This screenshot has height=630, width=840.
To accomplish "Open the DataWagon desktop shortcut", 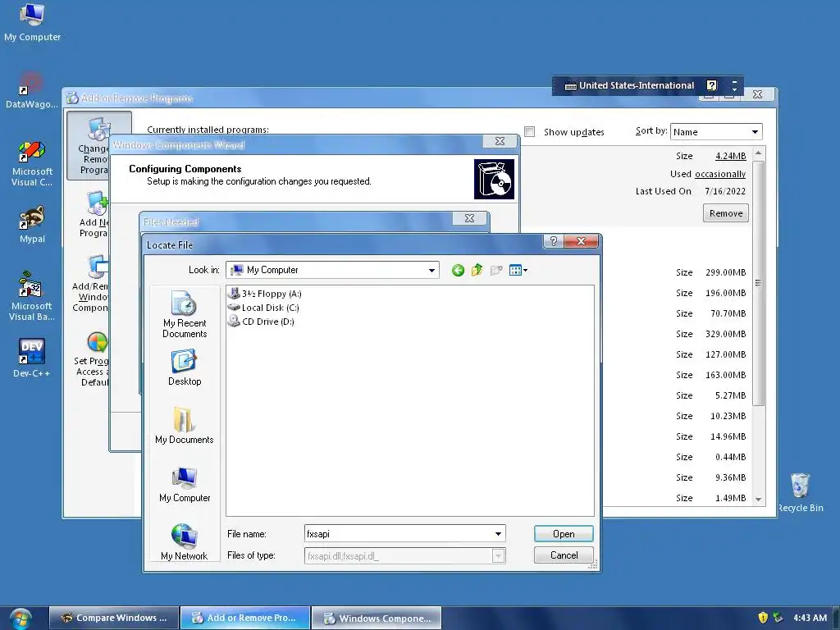I will point(31,90).
